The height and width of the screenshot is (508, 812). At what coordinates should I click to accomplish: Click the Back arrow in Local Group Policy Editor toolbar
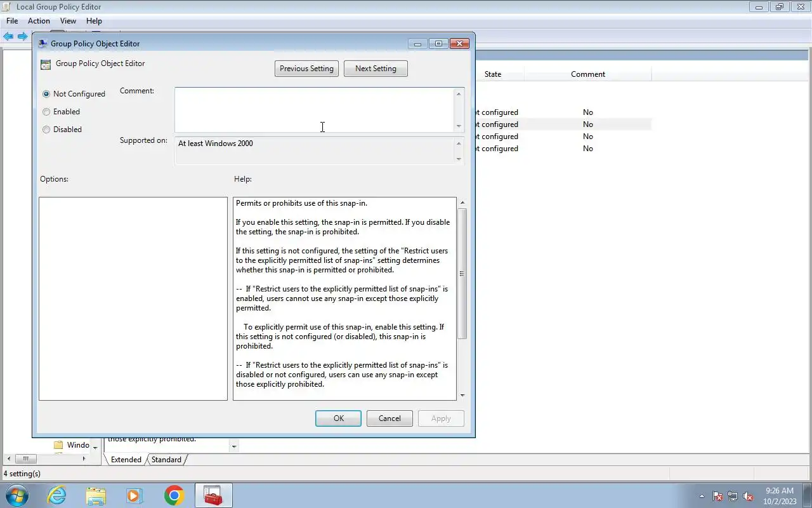[8, 36]
